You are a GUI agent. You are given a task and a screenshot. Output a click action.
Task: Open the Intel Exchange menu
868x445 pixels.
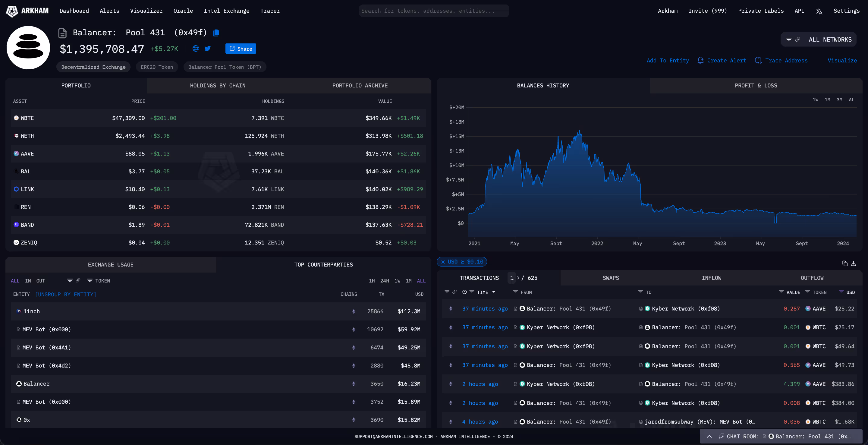226,11
